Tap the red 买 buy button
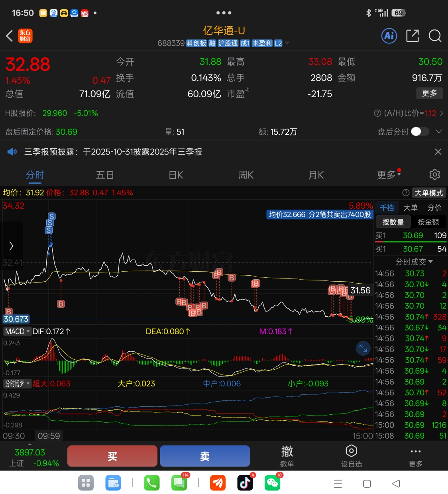448x494 pixels. tap(112, 456)
